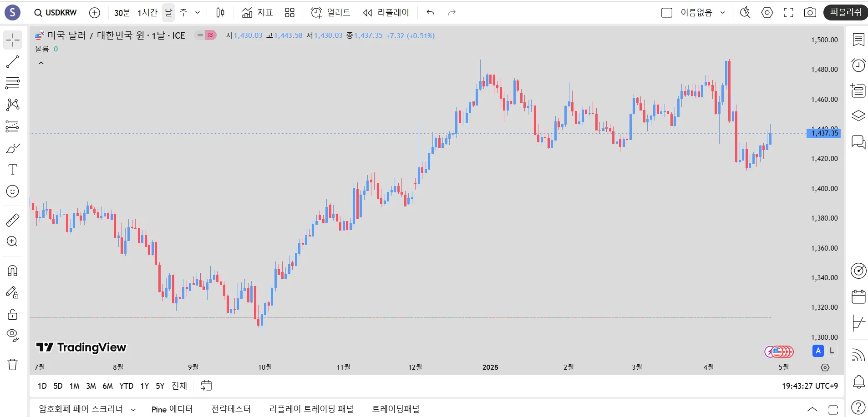This screenshot has width=868, height=417.
Task: Take a chart snapshot with camera icon
Action: [810, 13]
